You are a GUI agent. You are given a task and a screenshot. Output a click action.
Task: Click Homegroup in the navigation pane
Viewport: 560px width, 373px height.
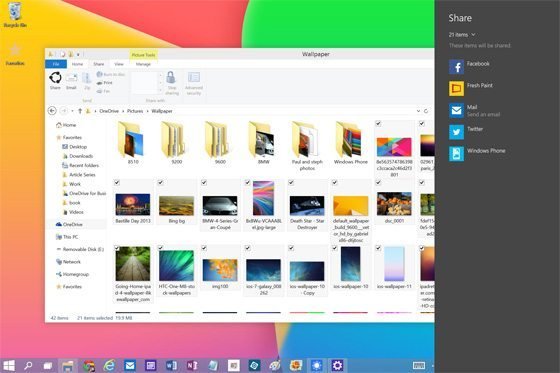[x=72, y=274]
